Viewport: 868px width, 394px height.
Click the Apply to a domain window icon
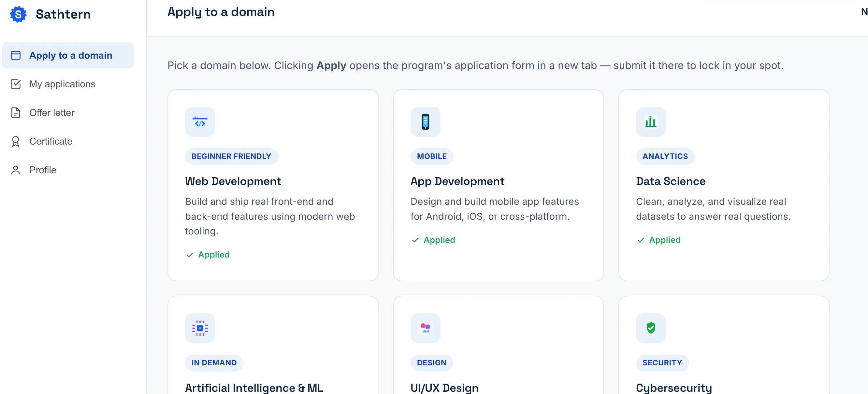[16, 55]
